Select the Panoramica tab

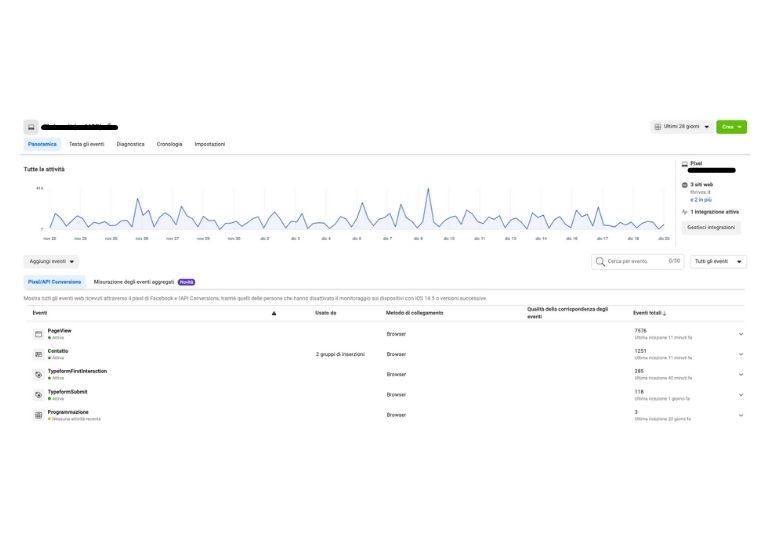pos(42,144)
